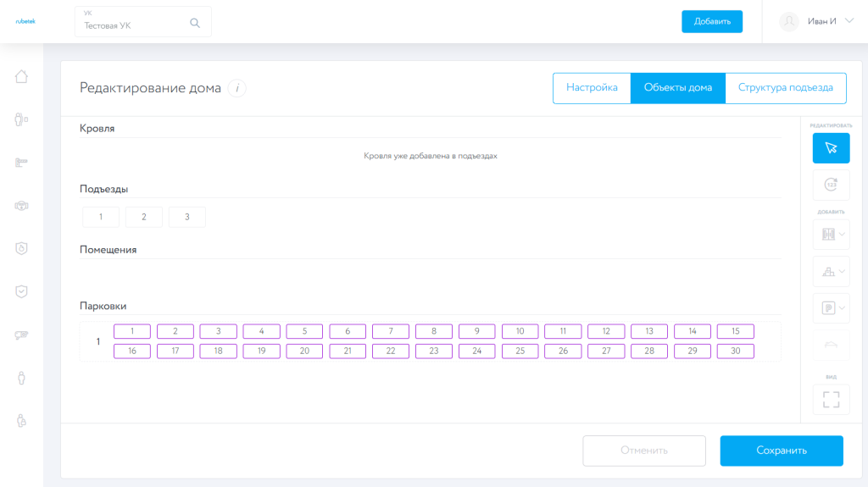The width and height of the screenshot is (868, 487).
Task: Select parking space 8
Action: click(x=434, y=331)
